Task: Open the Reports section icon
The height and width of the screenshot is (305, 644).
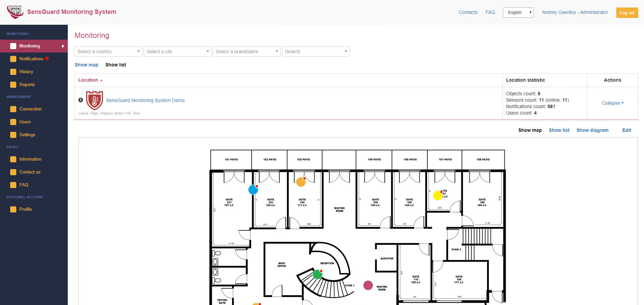Action: coord(13,84)
